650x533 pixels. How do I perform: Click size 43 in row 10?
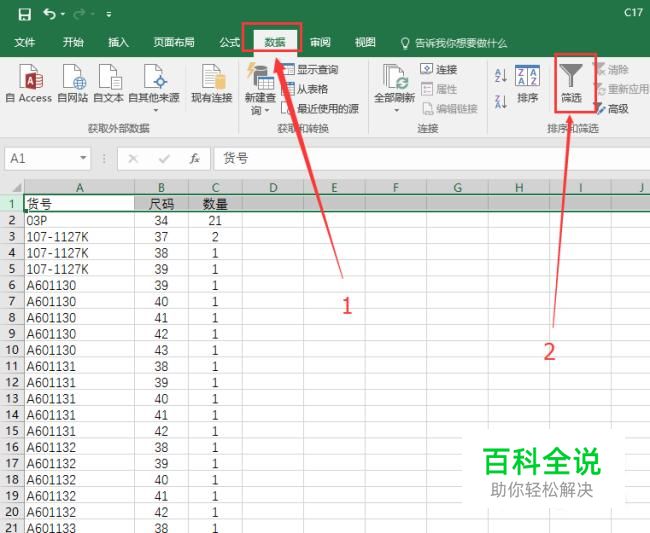pos(161,350)
